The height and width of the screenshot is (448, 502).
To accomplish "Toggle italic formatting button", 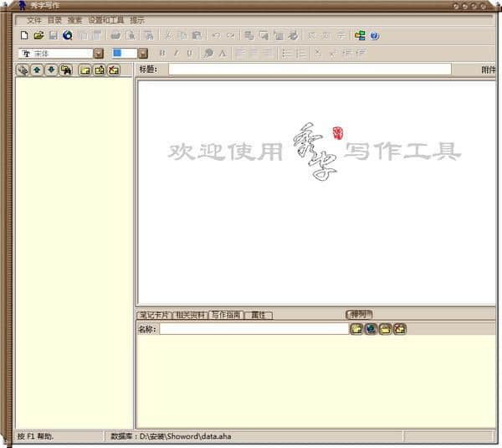I will [x=176, y=53].
